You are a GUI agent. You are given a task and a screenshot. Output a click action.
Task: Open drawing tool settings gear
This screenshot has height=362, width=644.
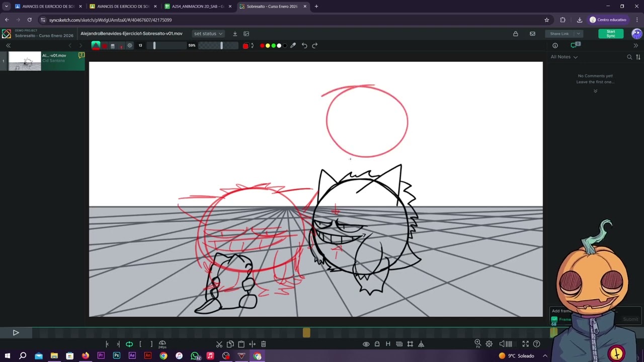(130, 45)
